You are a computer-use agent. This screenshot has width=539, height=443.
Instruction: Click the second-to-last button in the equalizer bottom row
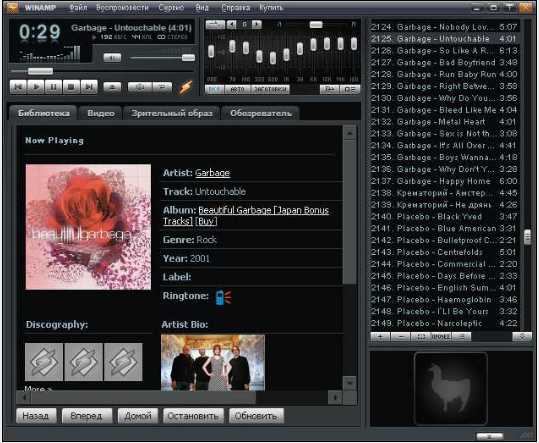tap(329, 89)
